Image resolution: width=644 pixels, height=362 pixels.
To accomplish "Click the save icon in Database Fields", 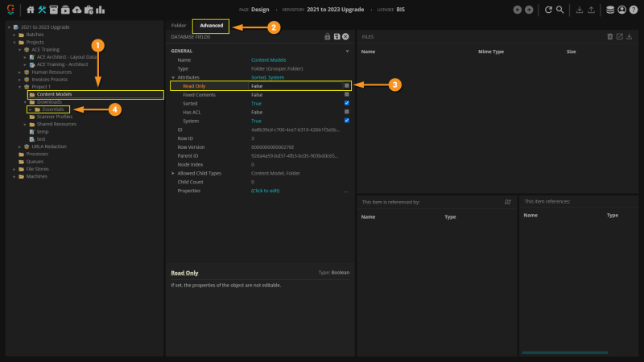I will (x=336, y=37).
